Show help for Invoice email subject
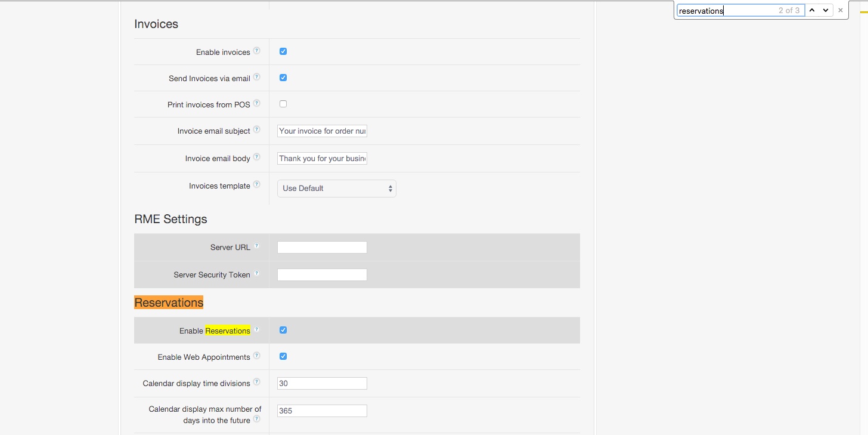 (x=256, y=129)
